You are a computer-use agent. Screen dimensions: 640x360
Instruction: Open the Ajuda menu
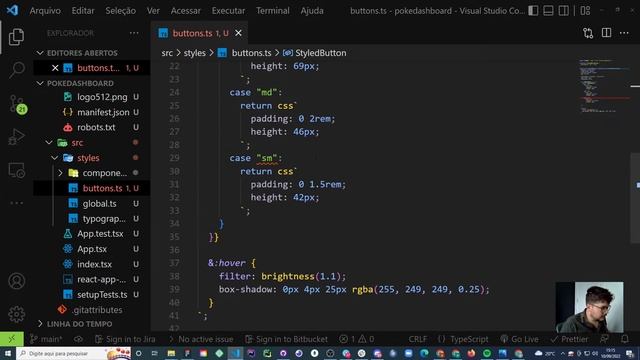[312, 11]
